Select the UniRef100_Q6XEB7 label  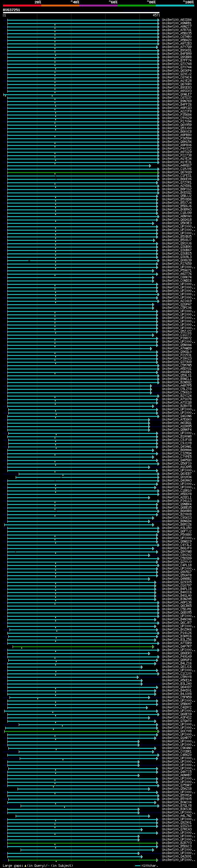(176, 474)
